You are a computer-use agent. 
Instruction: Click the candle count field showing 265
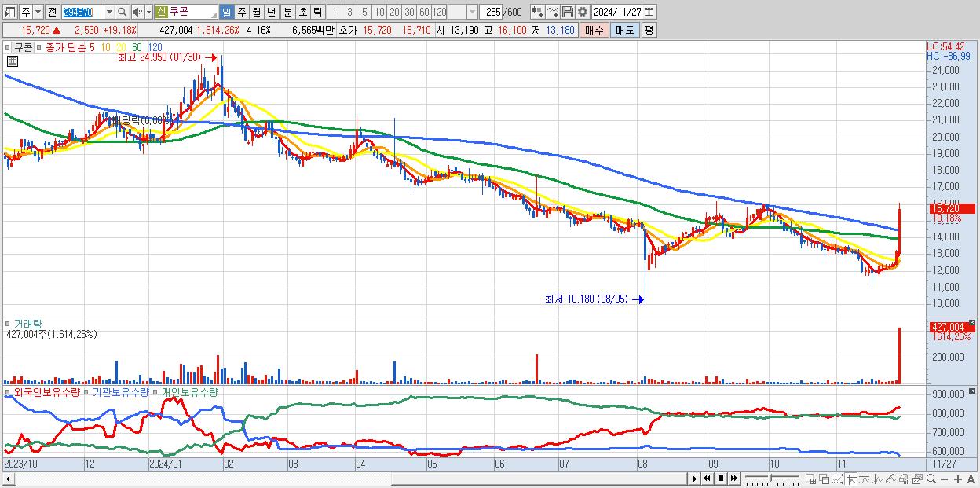click(x=492, y=12)
